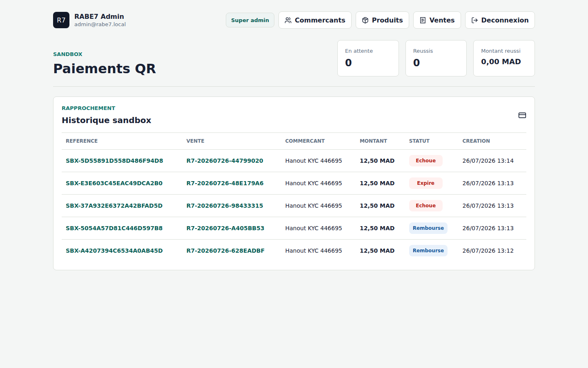Click the COMMERCANT column header
588x368 pixels.
click(x=305, y=141)
